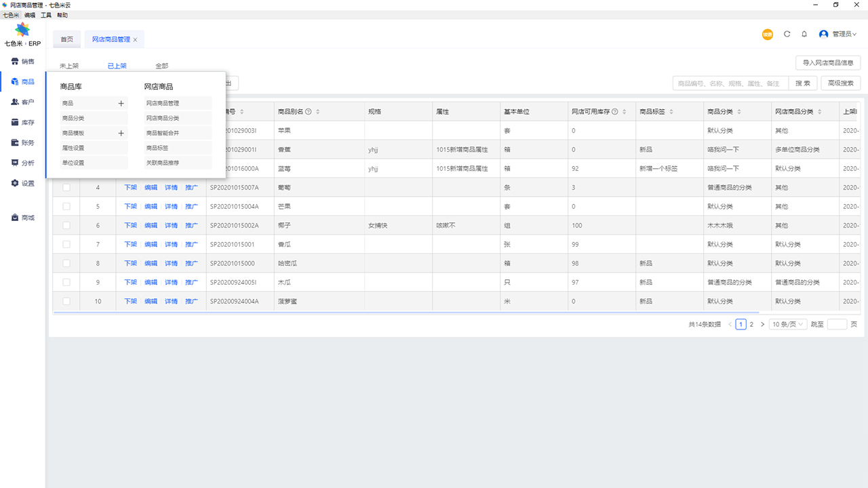The width and height of the screenshot is (868, 488).
Task: Click the refresh icon in the top bar
Action: click(x=786, y=33)
